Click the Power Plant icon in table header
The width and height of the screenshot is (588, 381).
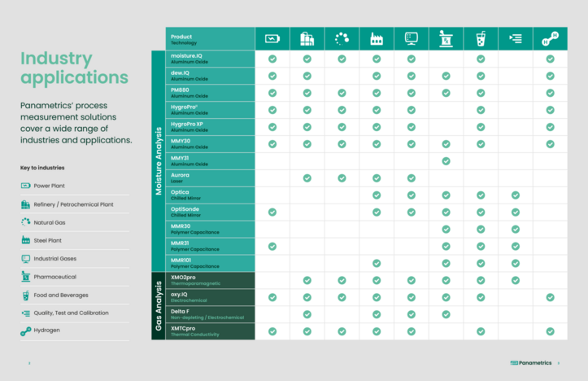coord(272,38)
